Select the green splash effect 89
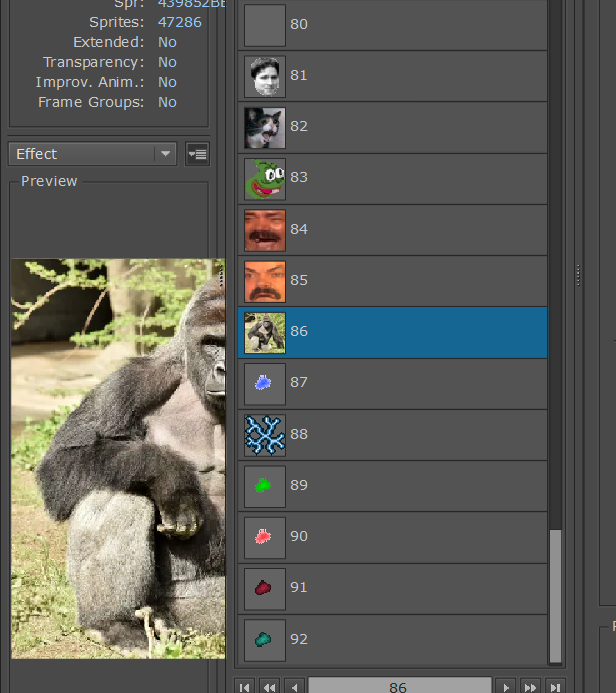Viewport: 616px width, 693px height. coord(392,486)
